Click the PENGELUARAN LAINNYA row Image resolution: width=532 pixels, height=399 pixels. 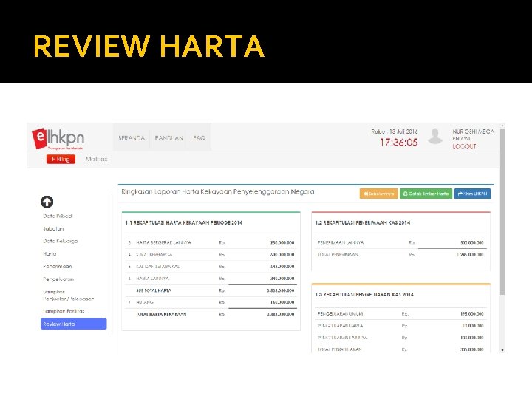[400, 338]
